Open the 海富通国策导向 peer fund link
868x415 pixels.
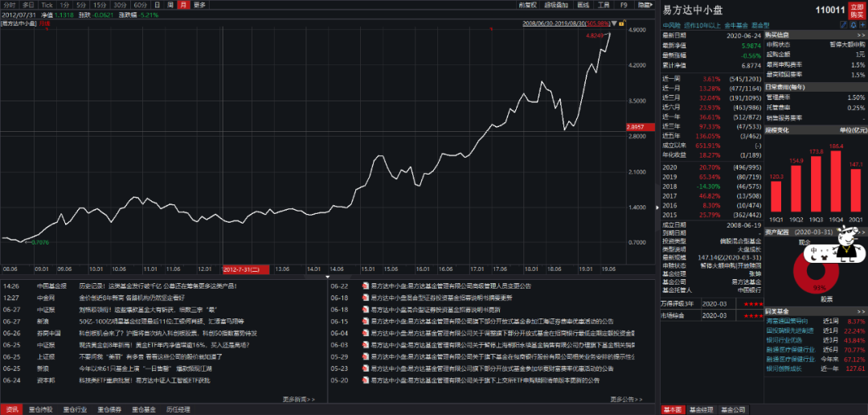point(787,322)
